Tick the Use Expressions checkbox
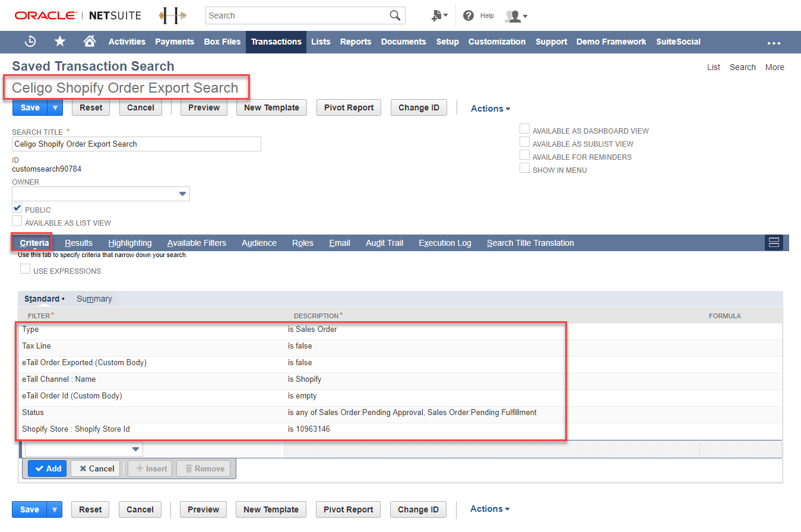 coord(26,269)
